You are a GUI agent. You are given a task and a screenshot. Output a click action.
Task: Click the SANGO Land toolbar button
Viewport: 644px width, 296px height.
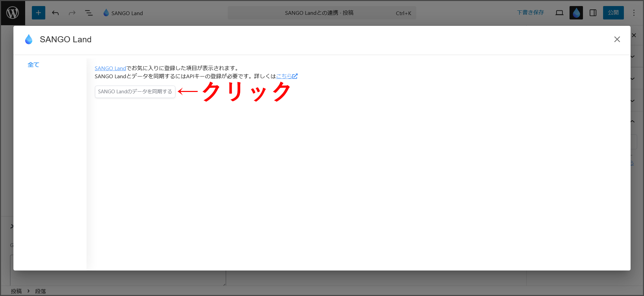coord(123,13)
